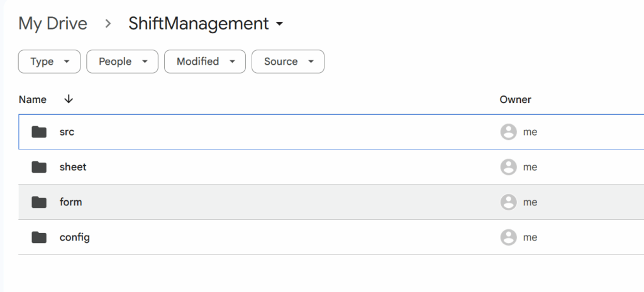Click the src folder icon
Screen dimensions: 644x292
pyautogui.click(x=39, y=132)
